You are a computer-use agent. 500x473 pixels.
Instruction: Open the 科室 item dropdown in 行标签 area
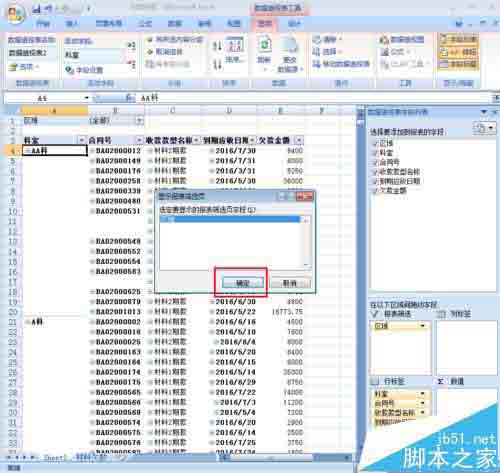[423, 394]
